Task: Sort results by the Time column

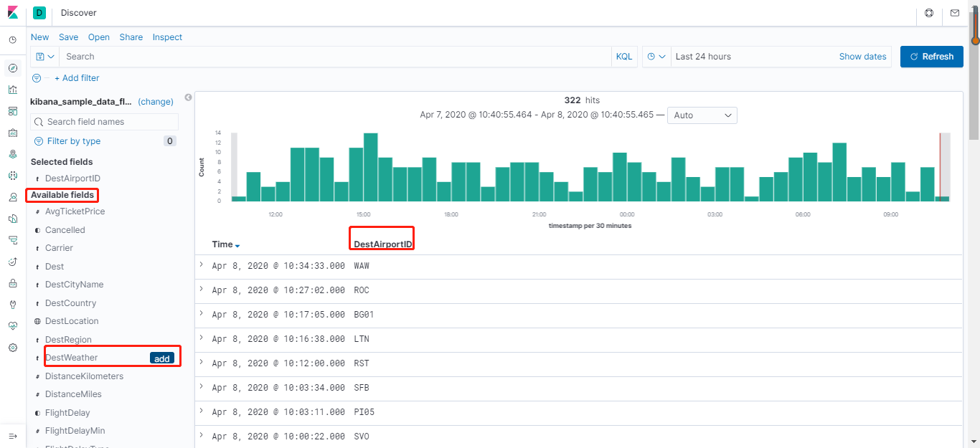Action: pos(225,244)
